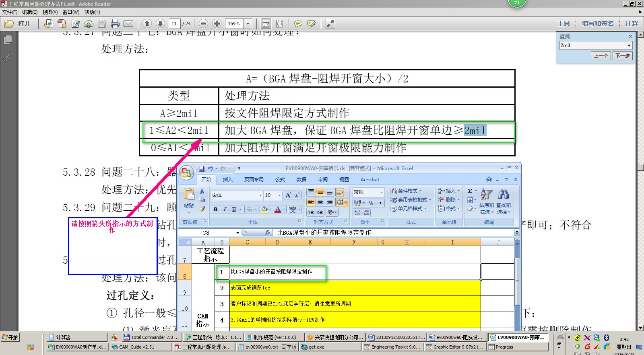The height and width of the screenshot is (355, 644).
Task: Click the page number field showing 11
Action: coord(174,24)
